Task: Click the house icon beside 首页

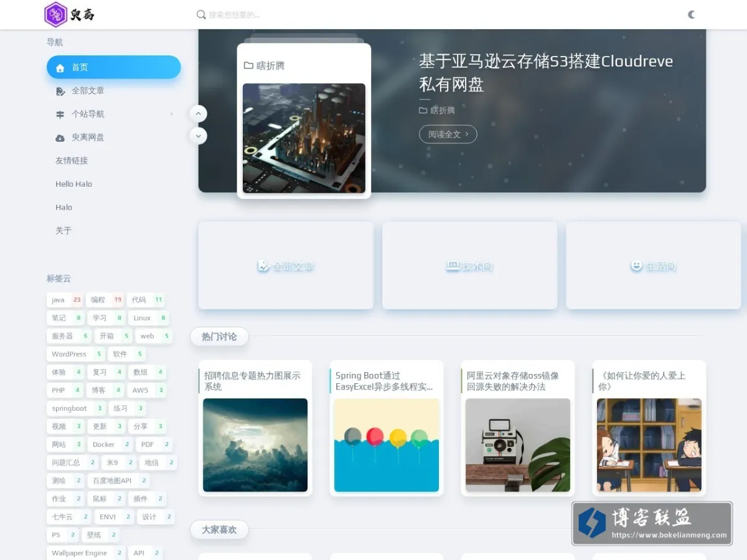Action: click(x=60, y=68)
